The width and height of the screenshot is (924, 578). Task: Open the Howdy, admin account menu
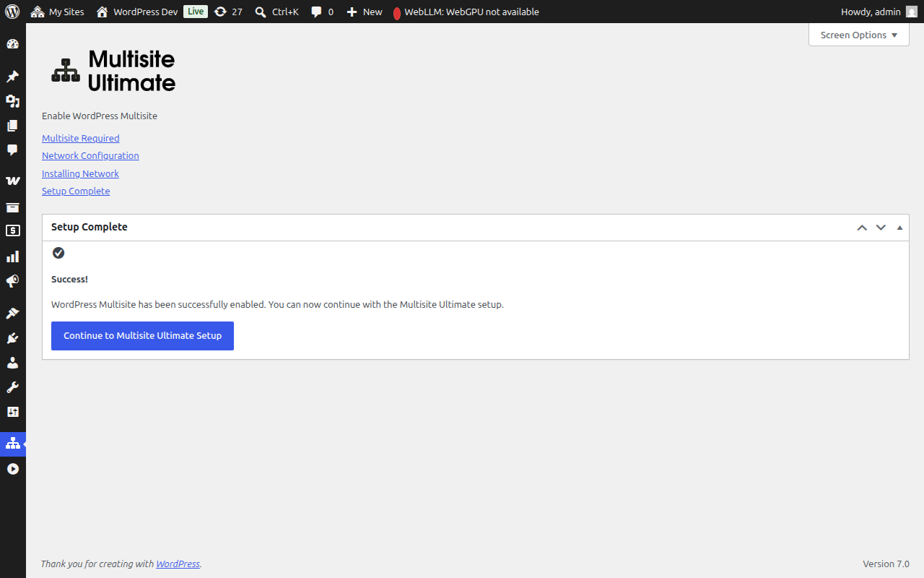(879, 12)
